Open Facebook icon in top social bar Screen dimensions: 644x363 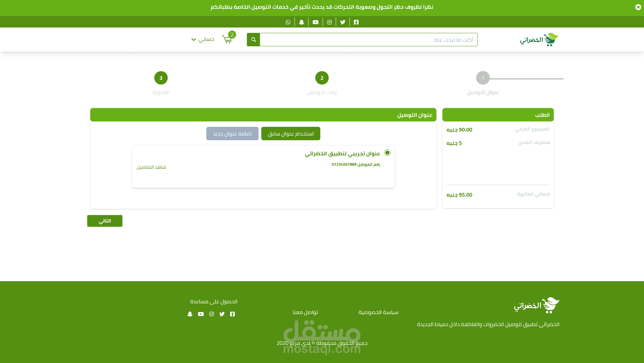(x=356, y=22)
